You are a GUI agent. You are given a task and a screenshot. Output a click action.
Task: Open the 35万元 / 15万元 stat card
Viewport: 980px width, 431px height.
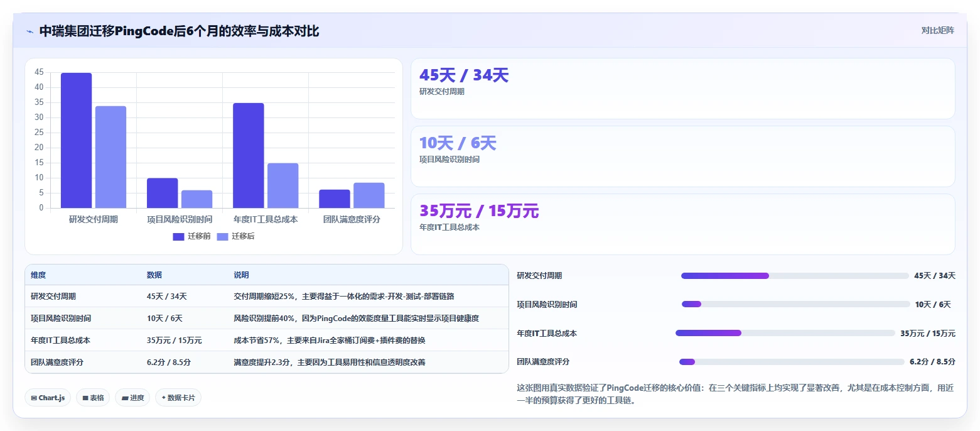[682, 224]
